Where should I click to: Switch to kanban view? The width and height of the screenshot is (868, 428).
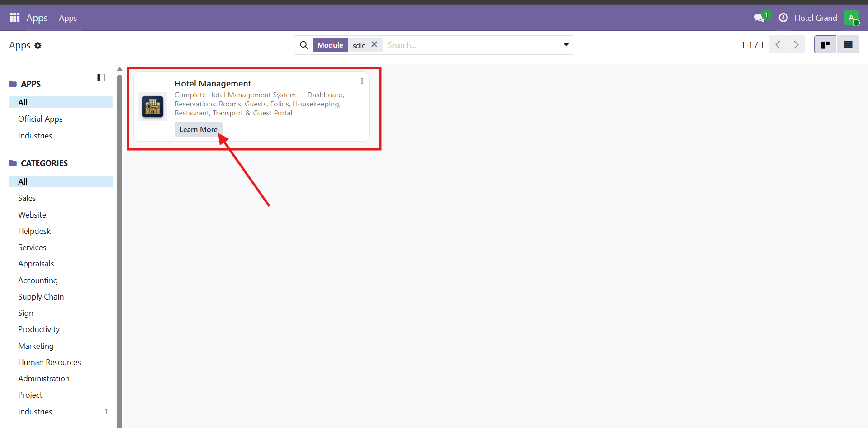[825, 45]
